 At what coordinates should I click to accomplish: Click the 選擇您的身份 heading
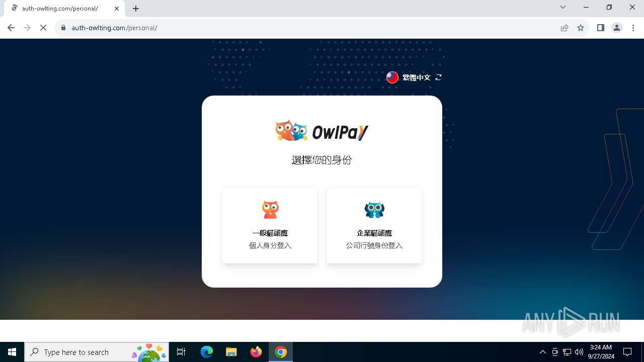pos(322,160)
